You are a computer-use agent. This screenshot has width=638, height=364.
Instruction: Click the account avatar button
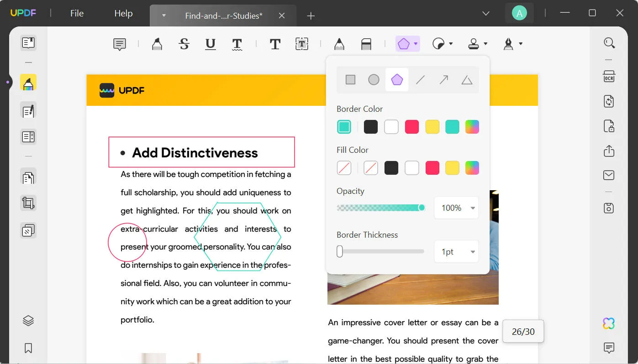[x=519, y=13]
